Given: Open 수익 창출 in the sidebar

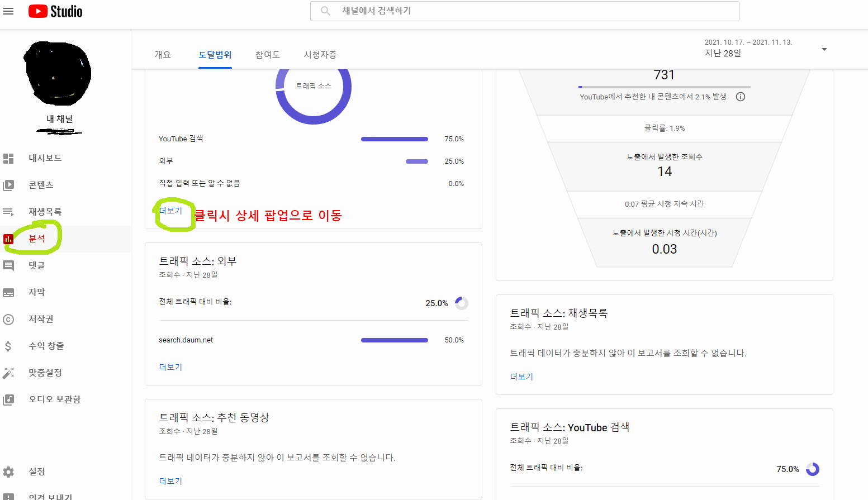Looking at the screenshot, I should [x=46, y=346].
